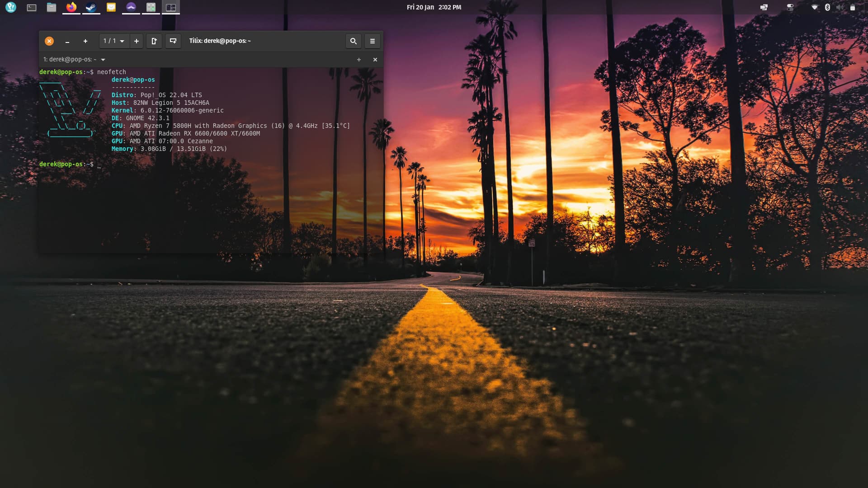Open the calculator app in panel

pyautogui.click(x=151, y=7)
